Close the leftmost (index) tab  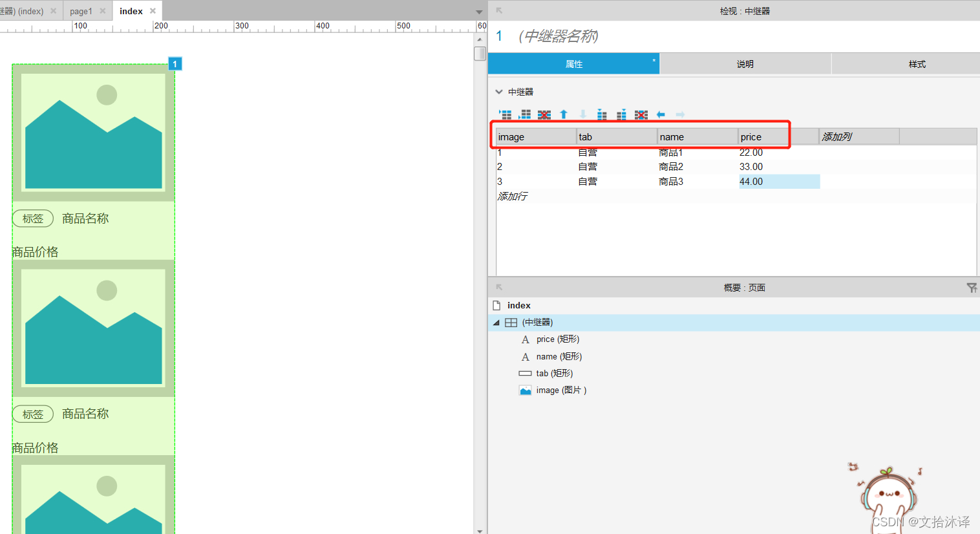[x=53, y=11]
